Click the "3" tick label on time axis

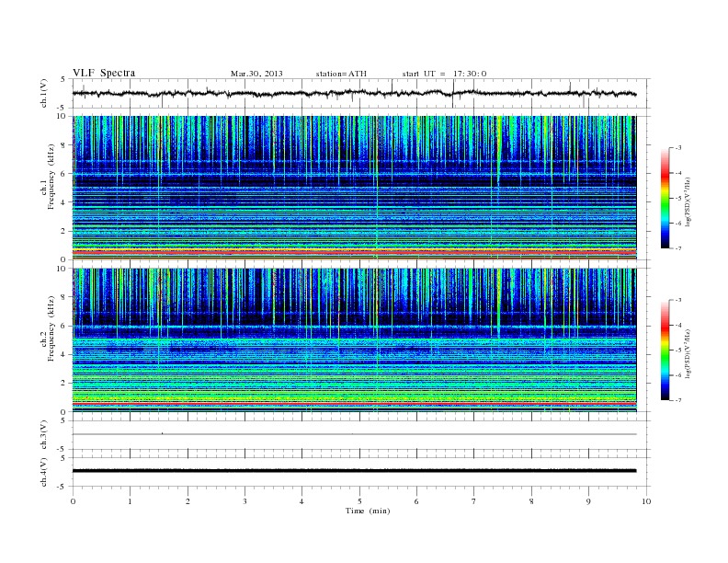[x=245, y=501]
